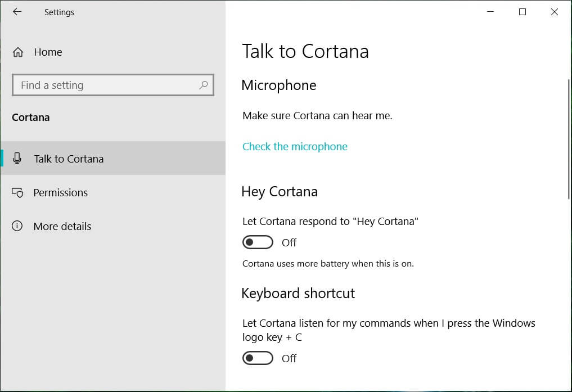Click the Microphone section heading

click(x=278, y=85)
